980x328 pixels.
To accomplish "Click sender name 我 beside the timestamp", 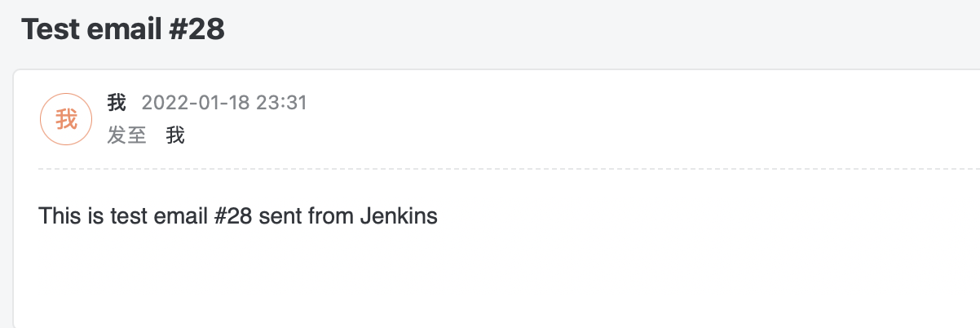I will click(117, 103).
